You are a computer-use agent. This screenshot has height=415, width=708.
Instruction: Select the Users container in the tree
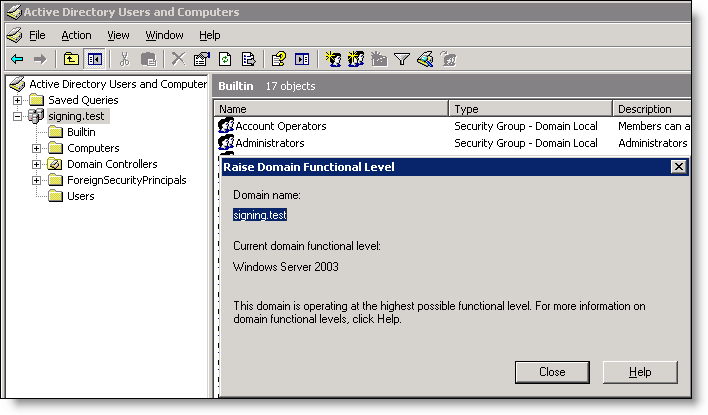(80, 196)
